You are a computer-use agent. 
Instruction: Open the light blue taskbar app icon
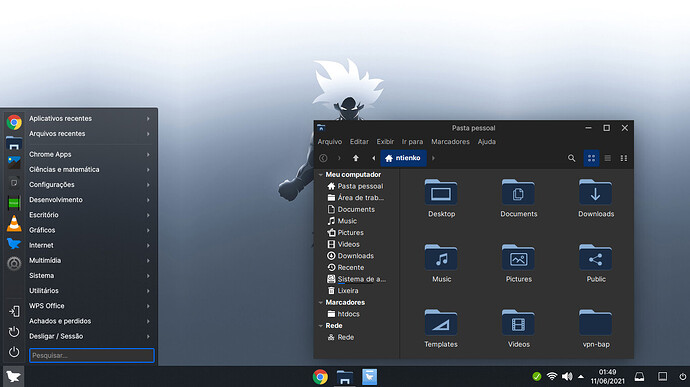369,377
